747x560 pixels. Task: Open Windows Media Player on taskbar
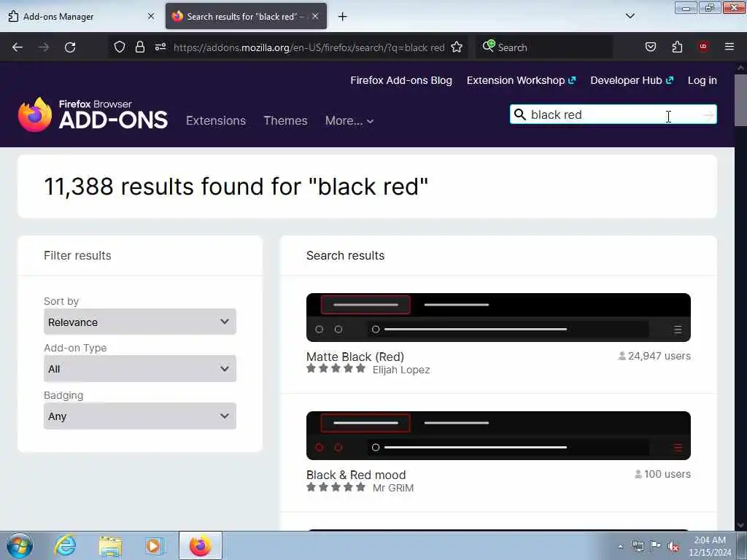[x=155, y=545]
